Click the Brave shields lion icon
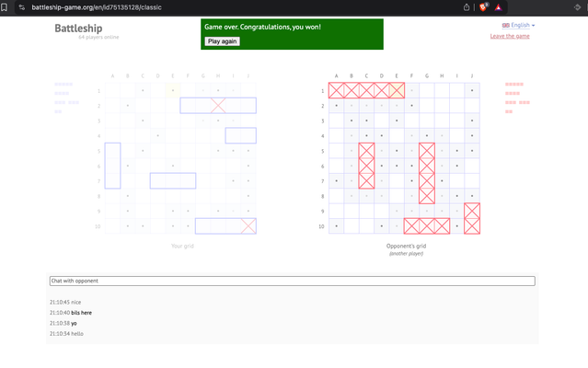This screenshot has height=368, width=588. click(x=483, y=7)
